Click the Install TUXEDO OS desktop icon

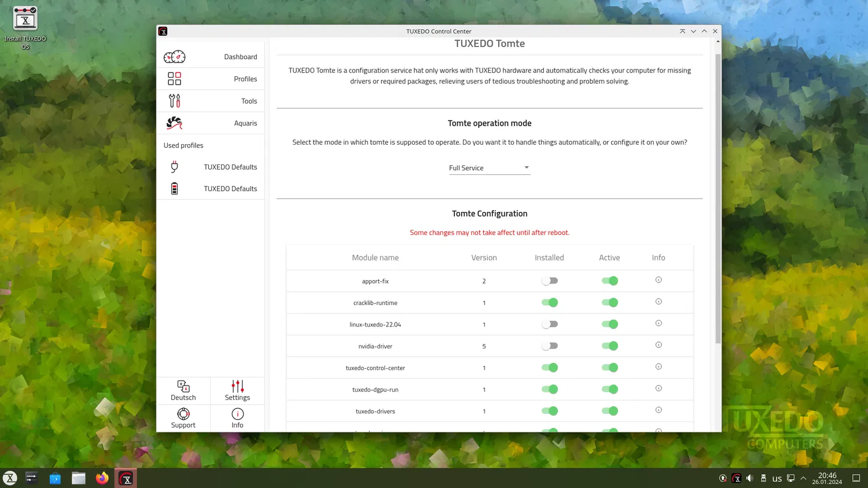click(25, 27)
